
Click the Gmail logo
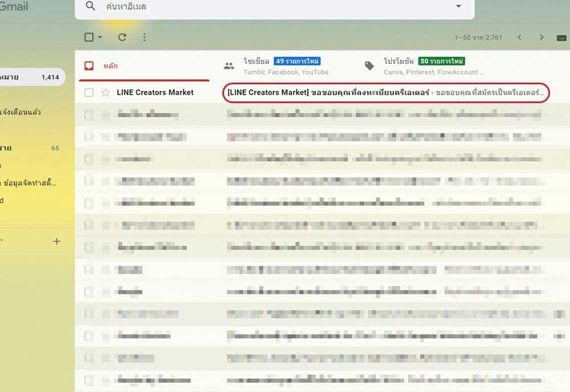point(14,6)
